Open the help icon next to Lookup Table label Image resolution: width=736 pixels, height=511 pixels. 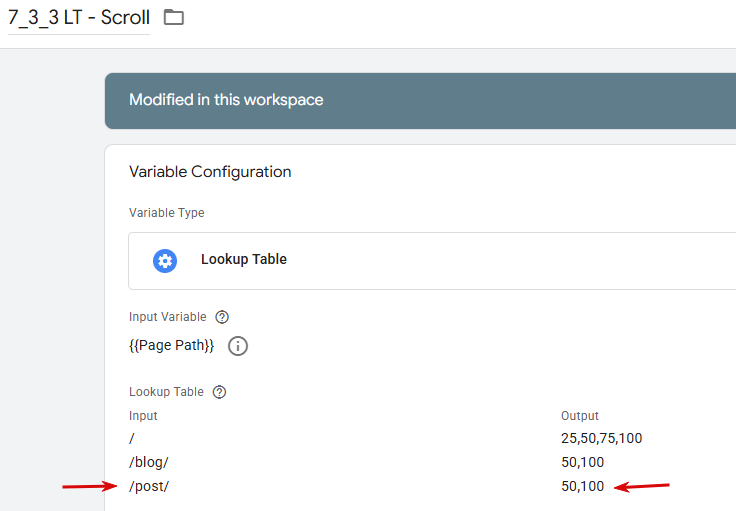coord(219,392)
